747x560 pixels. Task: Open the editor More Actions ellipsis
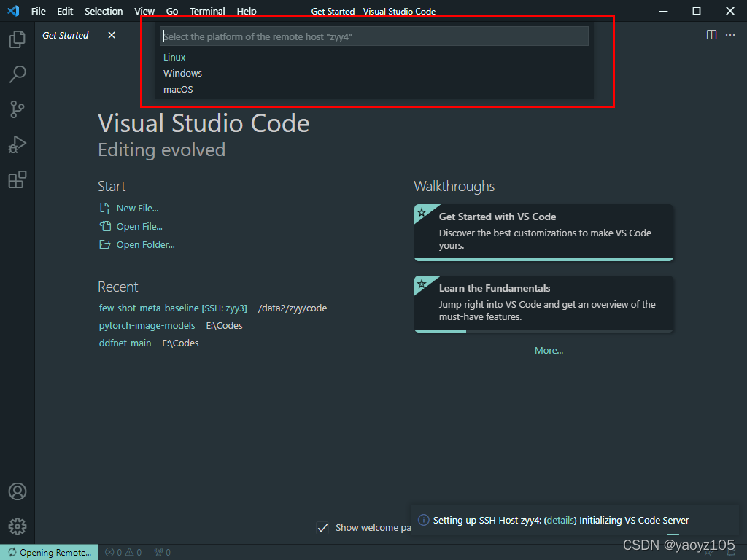coord(729,35)
